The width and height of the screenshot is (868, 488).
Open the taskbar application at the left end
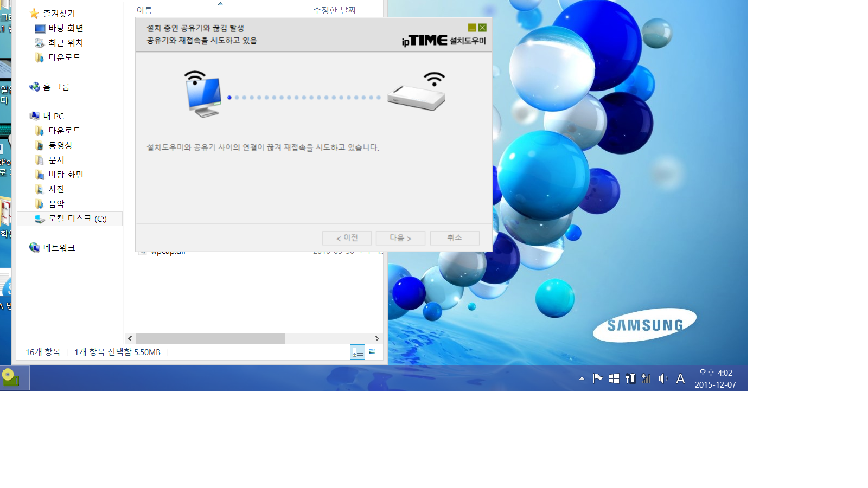coord(15,378)
